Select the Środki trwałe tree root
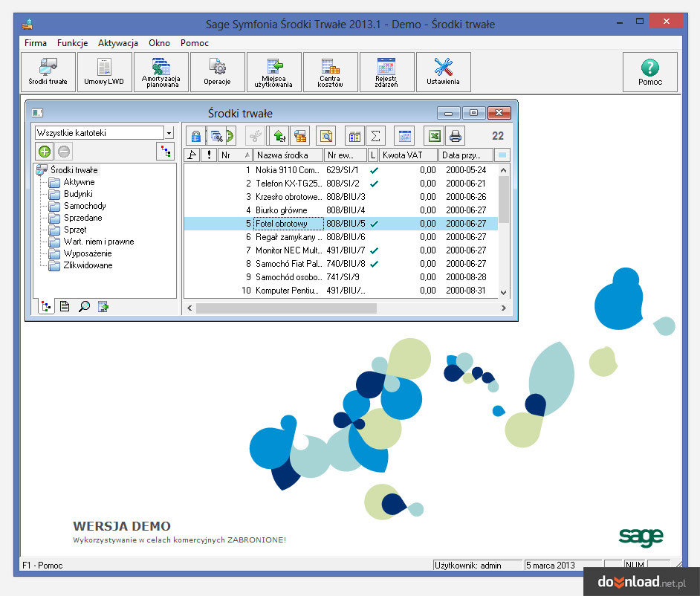The width and height of the screenshot is (700, 596). (74, 169)
